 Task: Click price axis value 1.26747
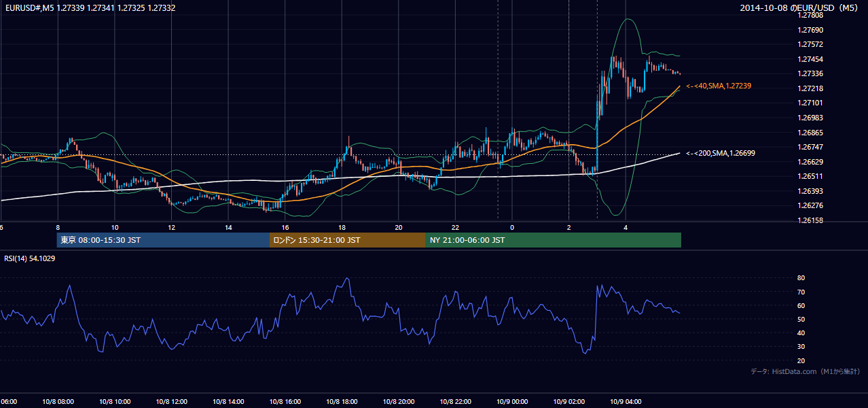click(811, 147)
